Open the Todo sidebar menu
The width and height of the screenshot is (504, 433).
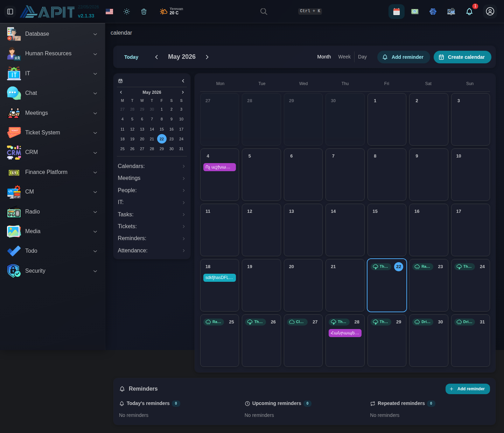(52, 251)
